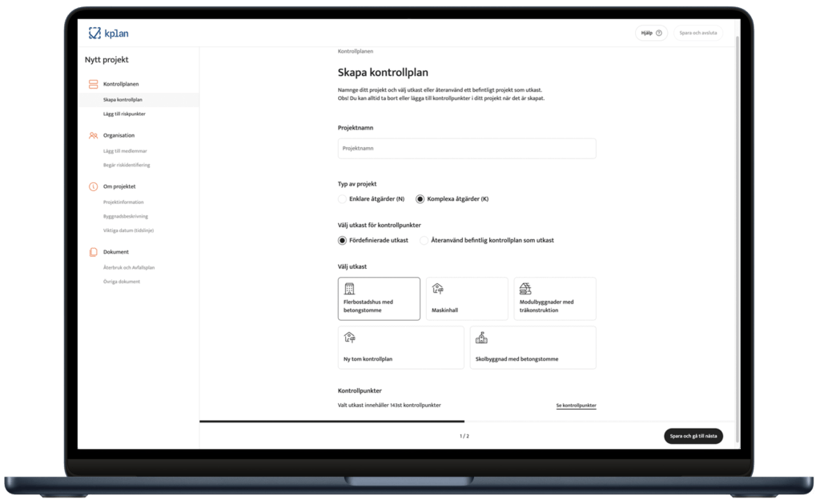Viewport: 820px width, 504px height.
Task: Click the kplan logo icon
Action: (94, 34)
